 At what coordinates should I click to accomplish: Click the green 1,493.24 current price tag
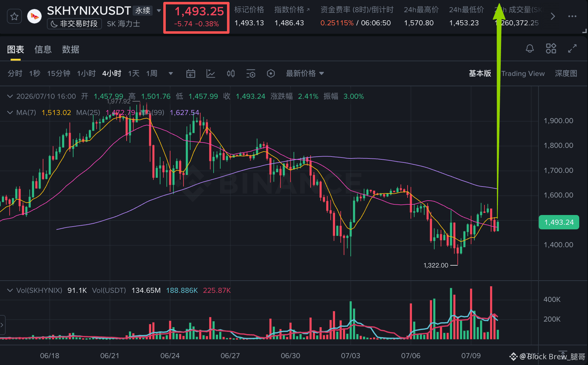coord(559,222)
